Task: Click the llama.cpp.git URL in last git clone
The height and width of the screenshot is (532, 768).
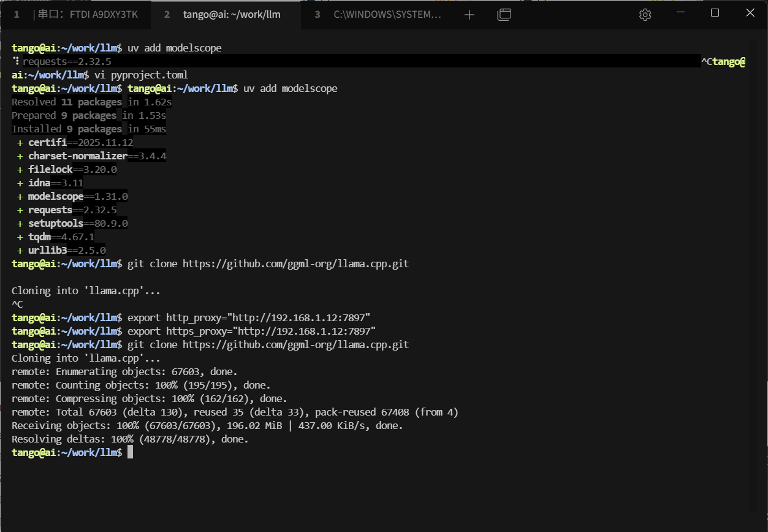Action: [x=295, y=345]
